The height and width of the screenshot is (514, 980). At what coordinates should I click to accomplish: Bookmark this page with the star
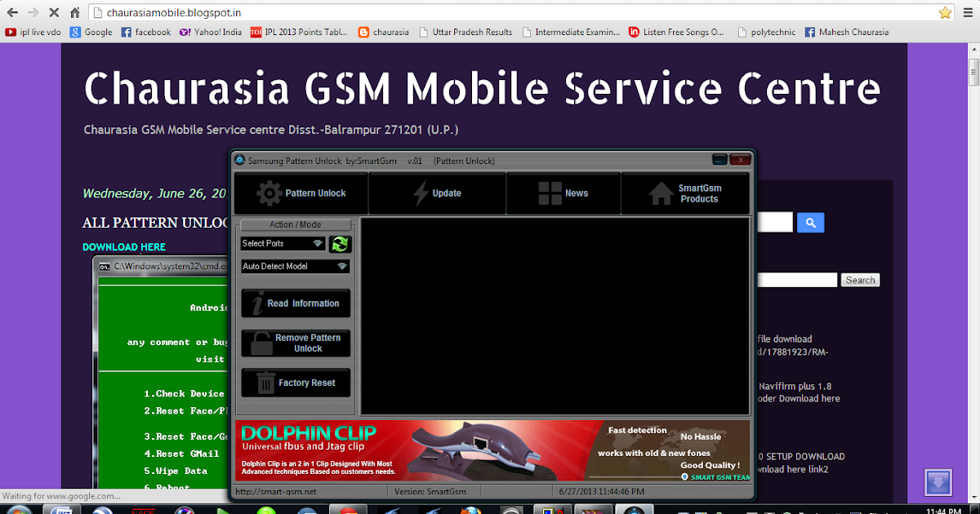click(x=945, y=12)
